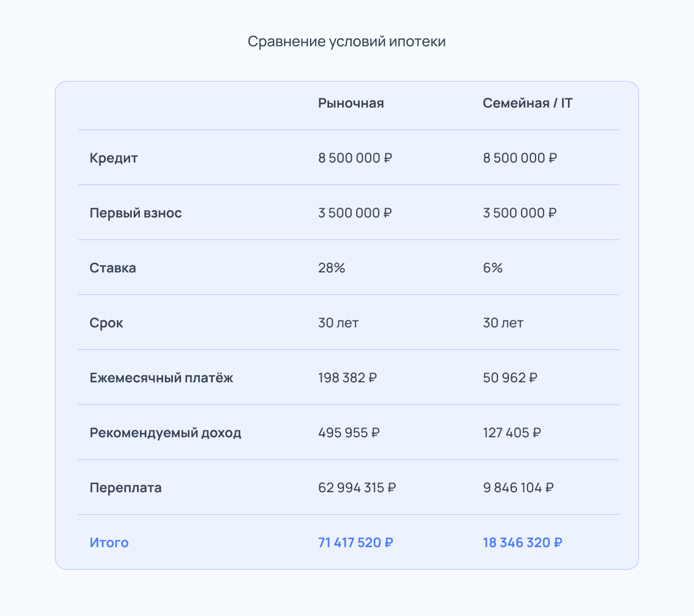This screenshot has width=694, height=616.
Task: Click the 'Срок' row label
Action: [x=106, y=323]
